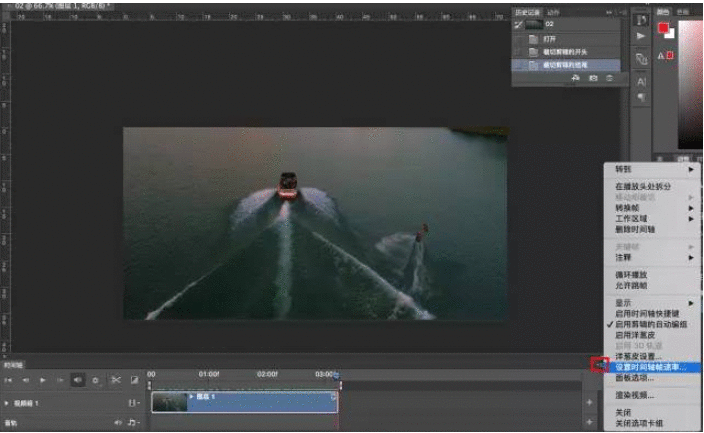Expand the 显示 submenu

point(624,301)
